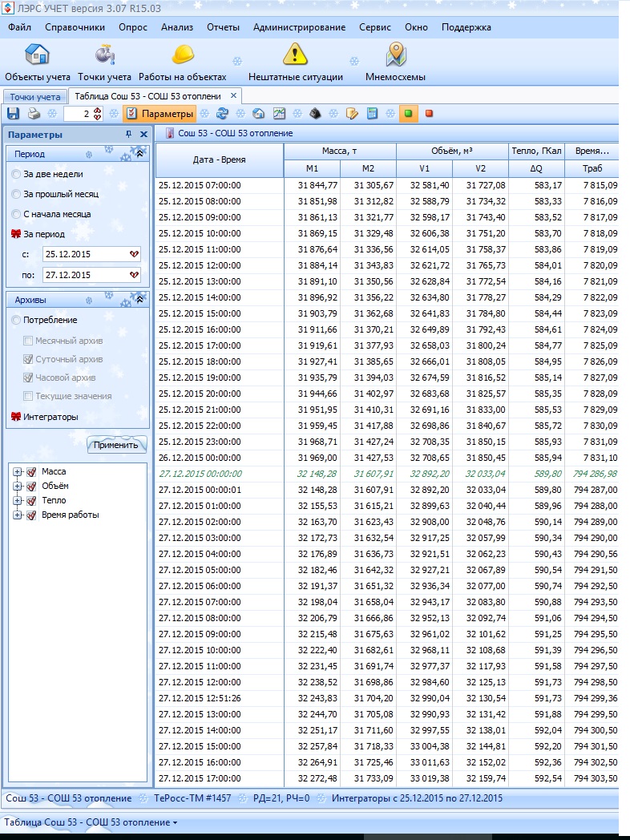Image resolution: width=630 pixels, height=840 pixels.
Task: Open Нештатные ситуации warning icon
Action: coord(295,55)
